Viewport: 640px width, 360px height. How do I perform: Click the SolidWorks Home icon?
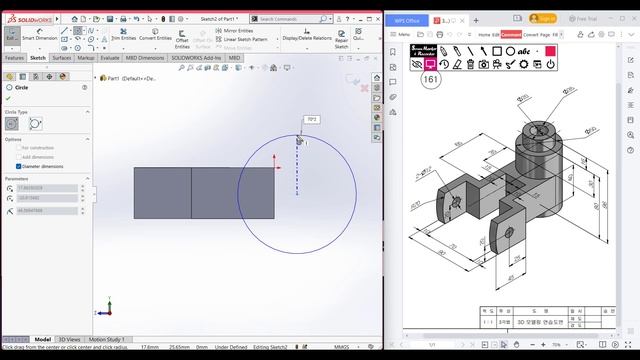point(74,19)
